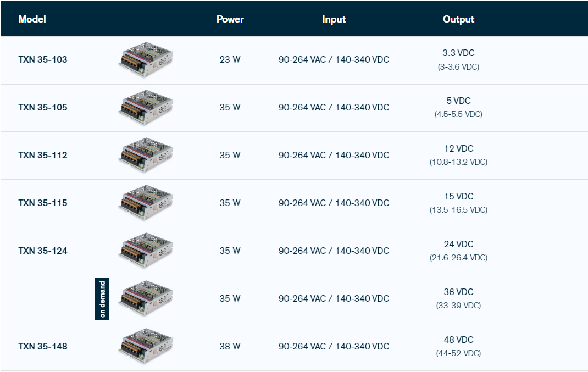Go to the TXN 35-115 model page
588x372 pixels.
pyautogui.click(x=43, y=203)
